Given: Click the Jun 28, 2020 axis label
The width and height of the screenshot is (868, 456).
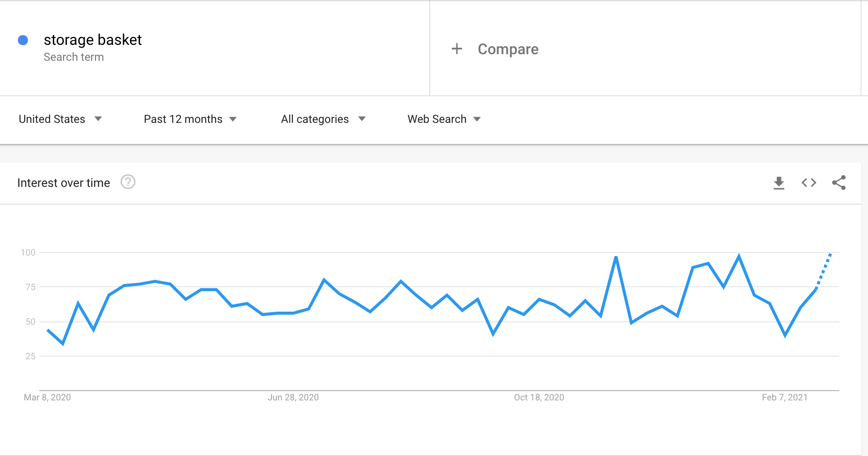Looking at the screenshot, I should point(293,397).
